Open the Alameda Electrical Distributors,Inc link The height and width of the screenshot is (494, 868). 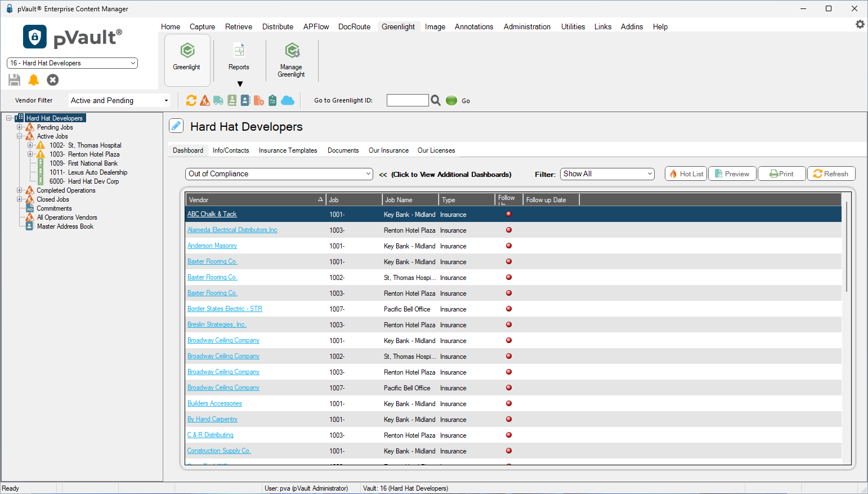pos(232,230)
